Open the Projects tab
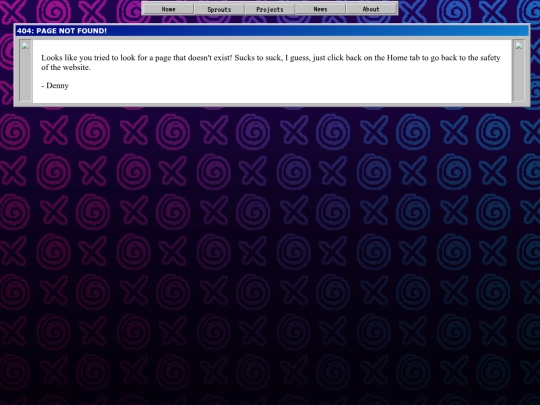The image size is (540, 405). coord(270,9)
